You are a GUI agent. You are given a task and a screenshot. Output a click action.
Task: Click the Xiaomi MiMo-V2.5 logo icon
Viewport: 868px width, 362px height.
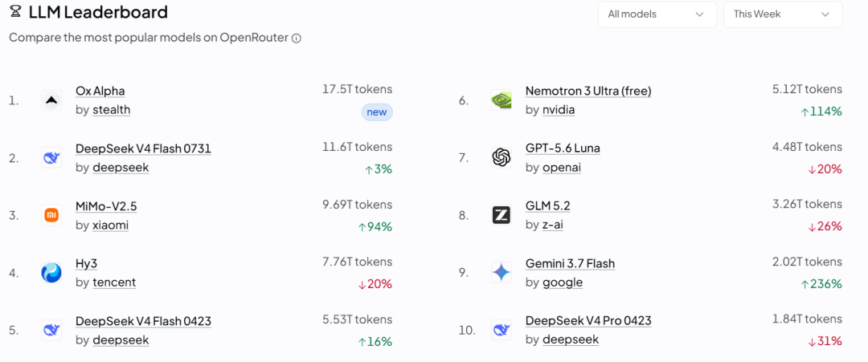pos(51,216)
